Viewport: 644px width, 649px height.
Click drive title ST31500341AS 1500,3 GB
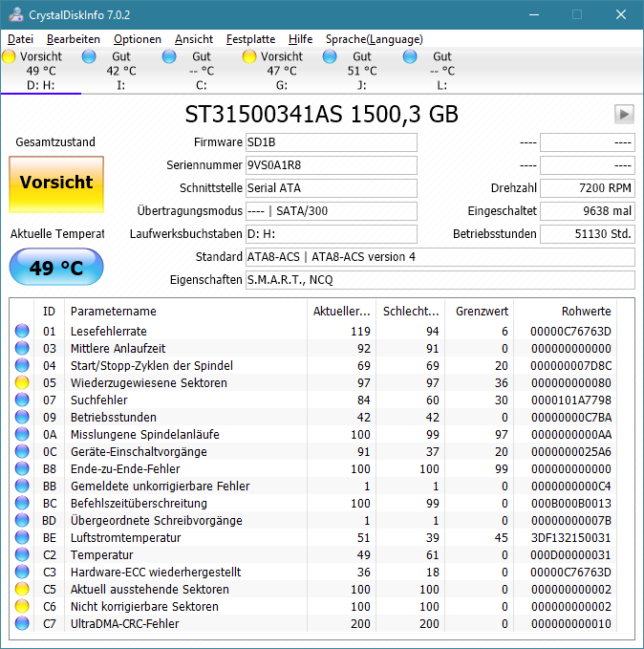322,115
